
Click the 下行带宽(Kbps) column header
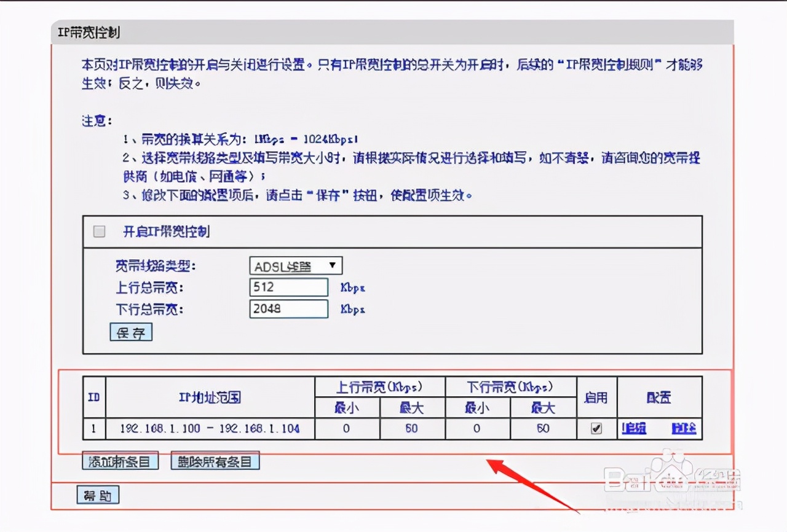coord(510,387)
